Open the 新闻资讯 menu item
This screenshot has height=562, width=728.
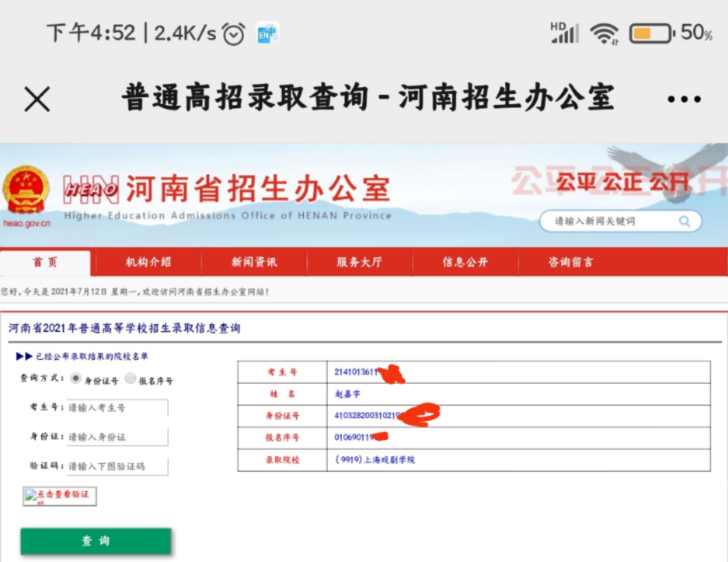tap(254, 262)
